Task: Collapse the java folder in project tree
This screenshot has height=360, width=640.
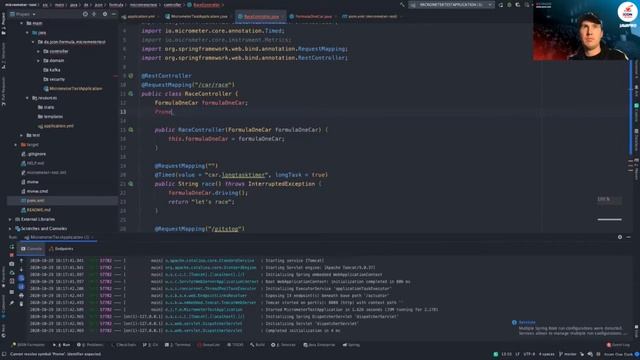Action: [x=27, y=33]
